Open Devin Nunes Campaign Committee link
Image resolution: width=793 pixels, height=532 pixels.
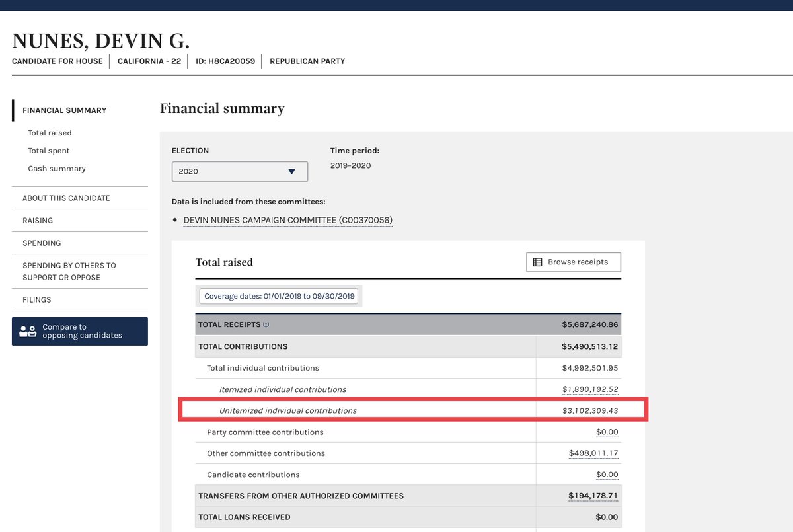(288, 220)
